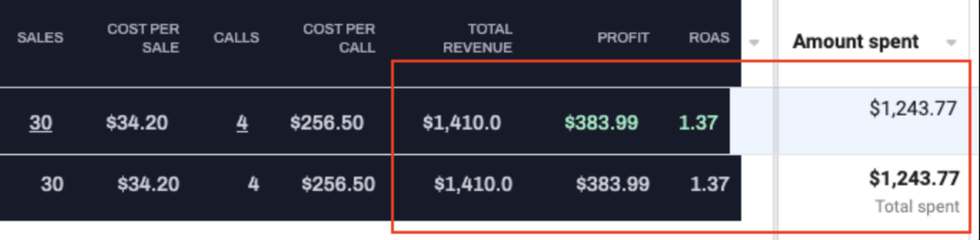This screenshot has height=240, width=980.
Task: Select the green 1.37 ROAS value
Action: 697,123
